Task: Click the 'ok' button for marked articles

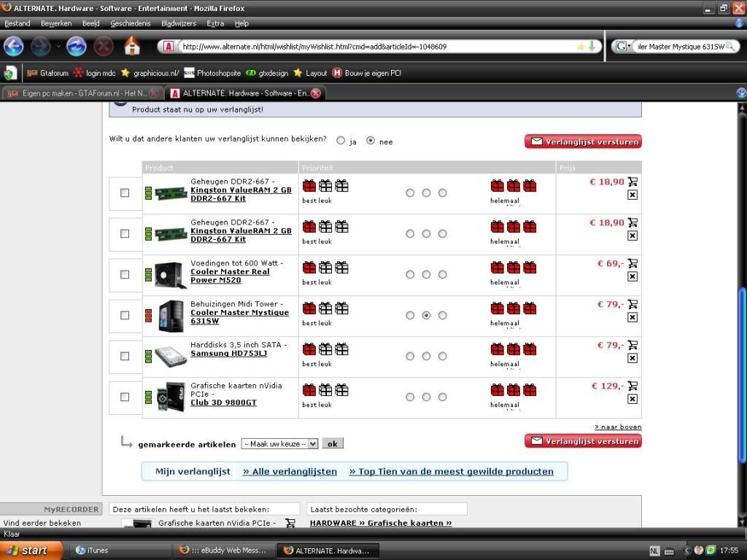Action: [x=333, y=444]
